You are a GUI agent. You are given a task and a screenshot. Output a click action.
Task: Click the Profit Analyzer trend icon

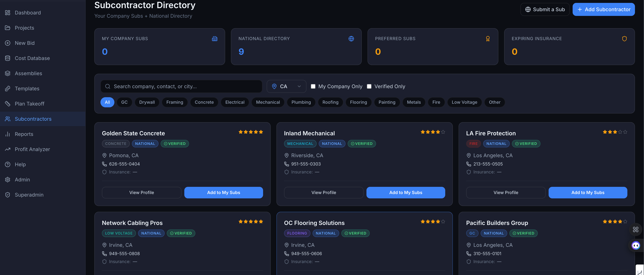[x=8, y=149]
